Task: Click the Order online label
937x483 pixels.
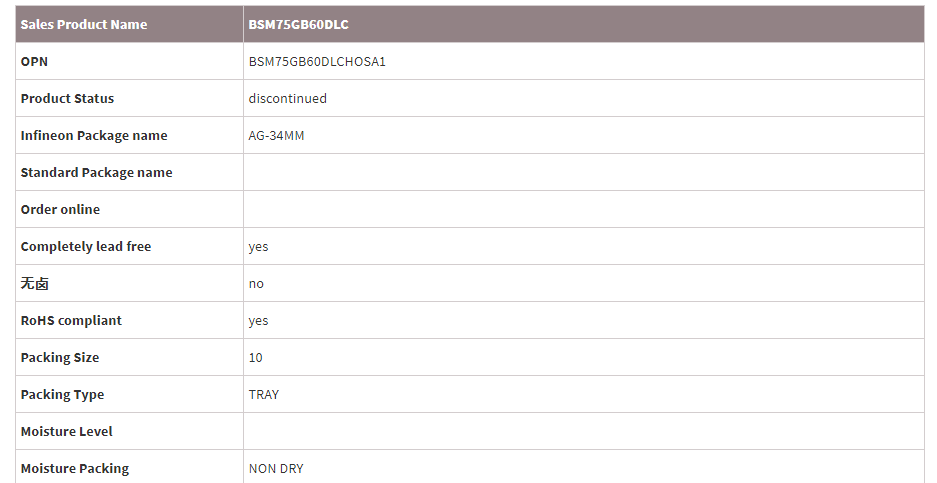Action: coord(60,209)
